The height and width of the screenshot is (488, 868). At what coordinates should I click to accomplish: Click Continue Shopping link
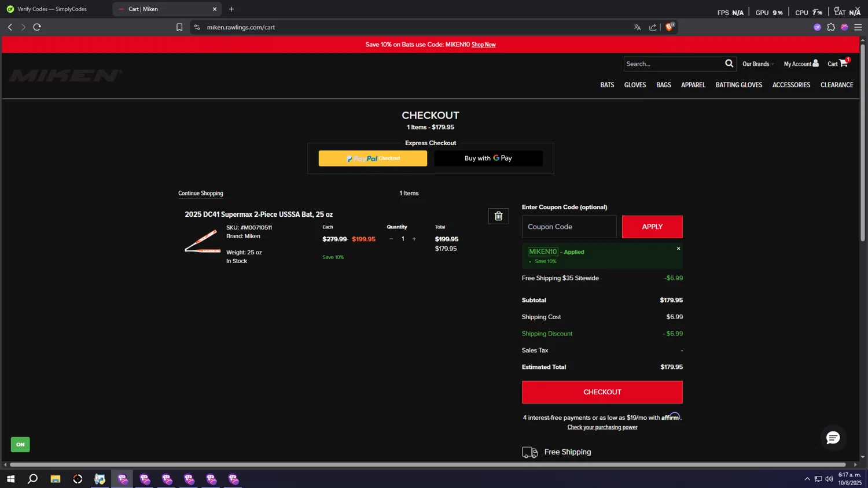coord(200,193)
